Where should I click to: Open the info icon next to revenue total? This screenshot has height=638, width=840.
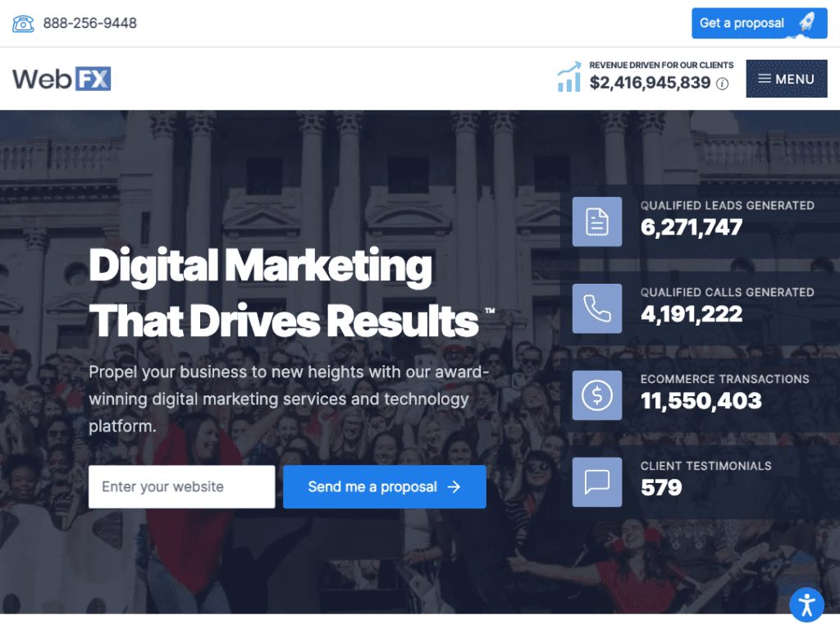pyautogui.click(x=722, y=84)
